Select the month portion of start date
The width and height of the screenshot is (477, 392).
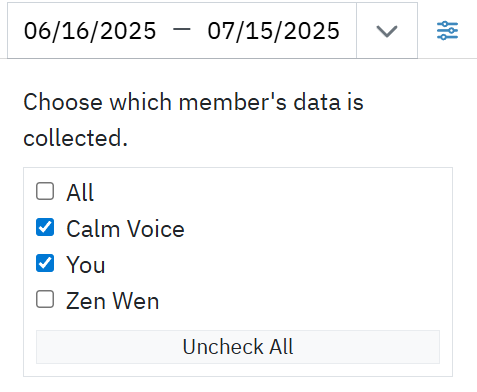point(34,31)
